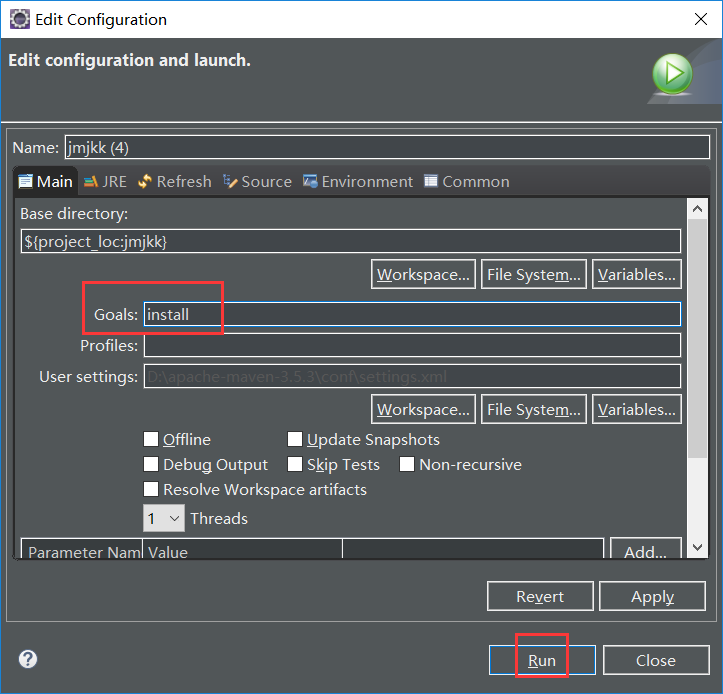
Task: Click Variables button under User settings
Action: [636, 409]
